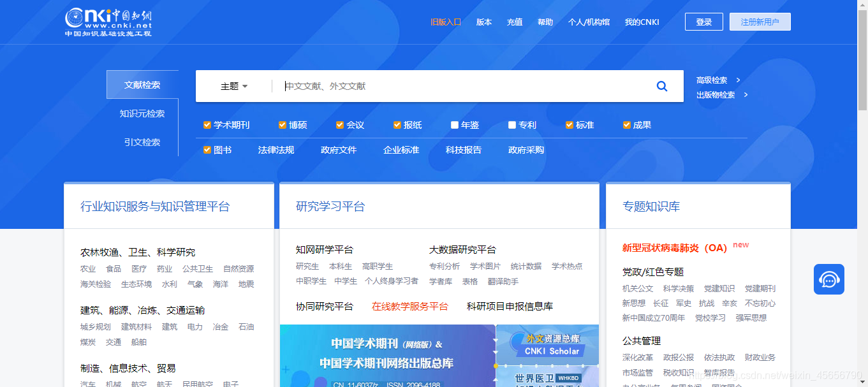This screenshot has width=868, height=387.
Task: Click the 公共卫生 industry link
Action: 198,268
